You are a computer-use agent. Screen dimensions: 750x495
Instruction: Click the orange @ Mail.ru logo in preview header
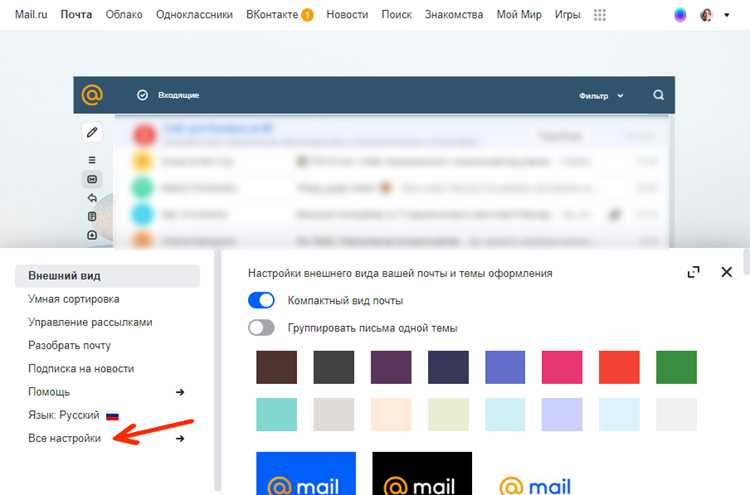tap(92, 95)
